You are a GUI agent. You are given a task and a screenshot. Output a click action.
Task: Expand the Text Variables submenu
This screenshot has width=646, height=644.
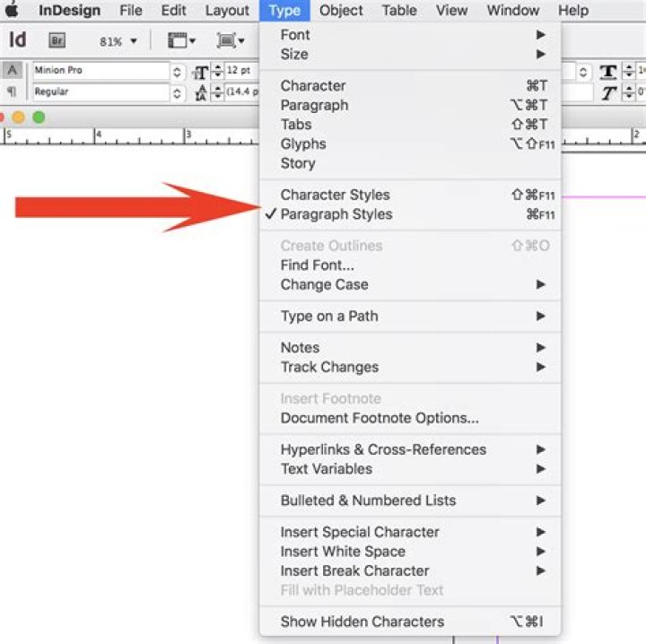(410, 469)
